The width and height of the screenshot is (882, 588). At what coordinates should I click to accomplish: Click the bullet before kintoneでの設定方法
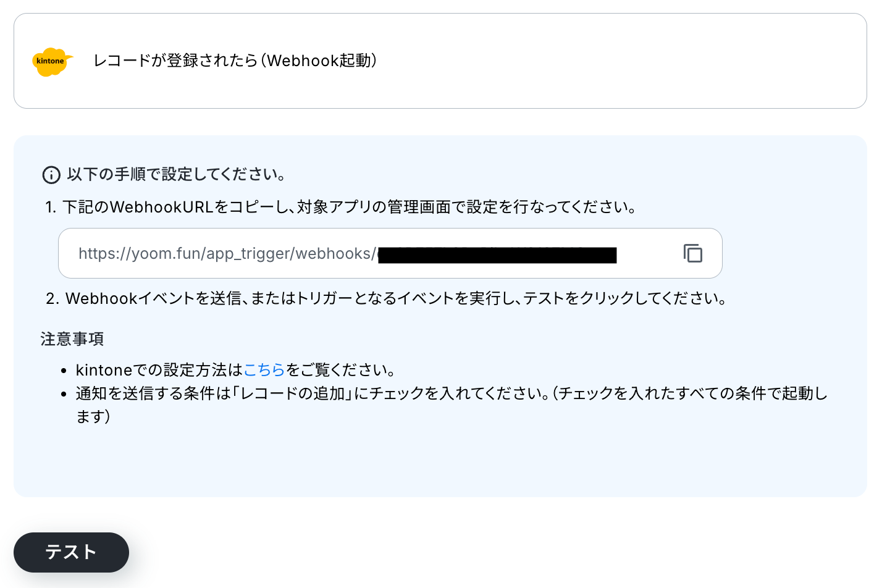64,371
